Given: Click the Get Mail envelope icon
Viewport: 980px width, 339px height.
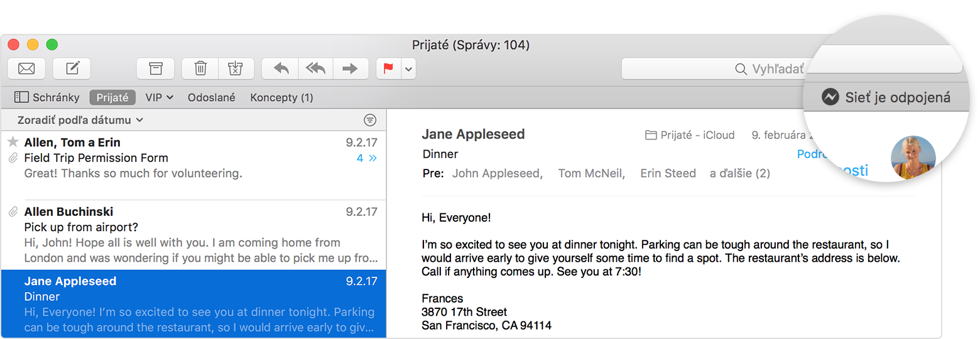Looking at the screenshot, I should (26, 68).
